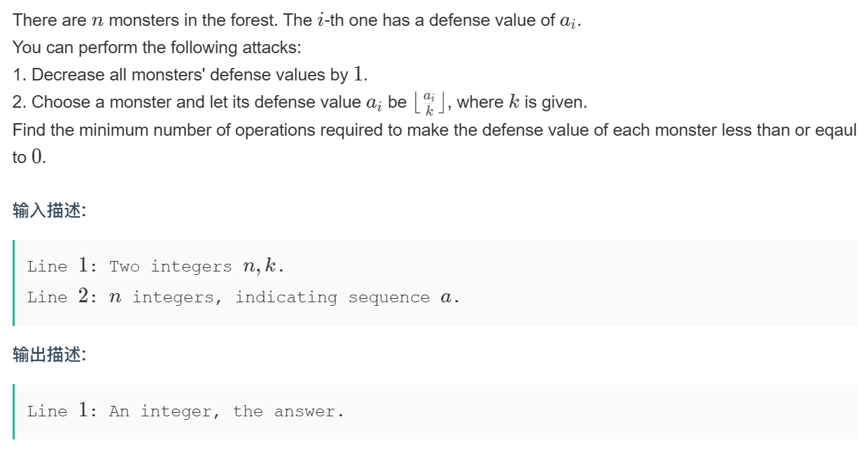Click the trailing "to 0." text
Screen dimensions: 868x452
29,157
